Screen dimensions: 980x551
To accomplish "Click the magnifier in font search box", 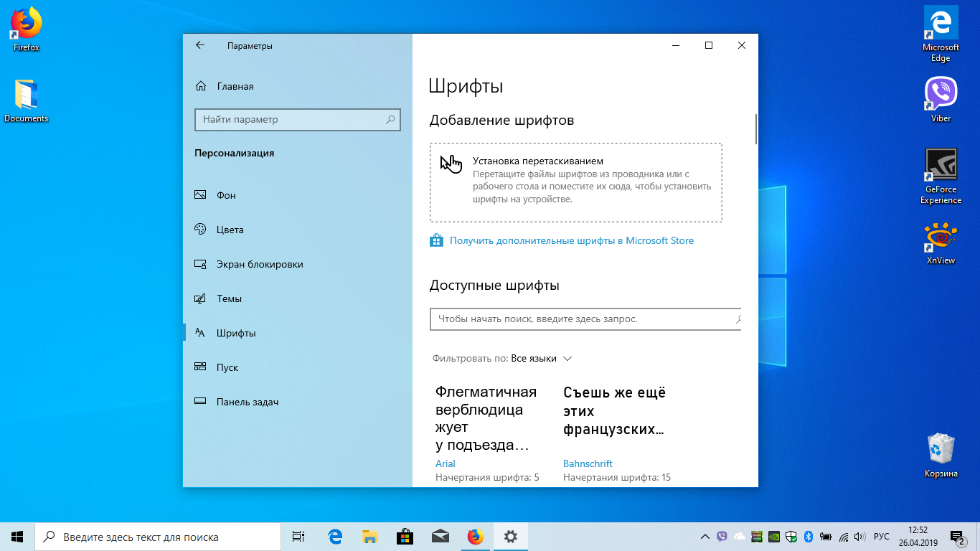I will (x=738, y=319).
